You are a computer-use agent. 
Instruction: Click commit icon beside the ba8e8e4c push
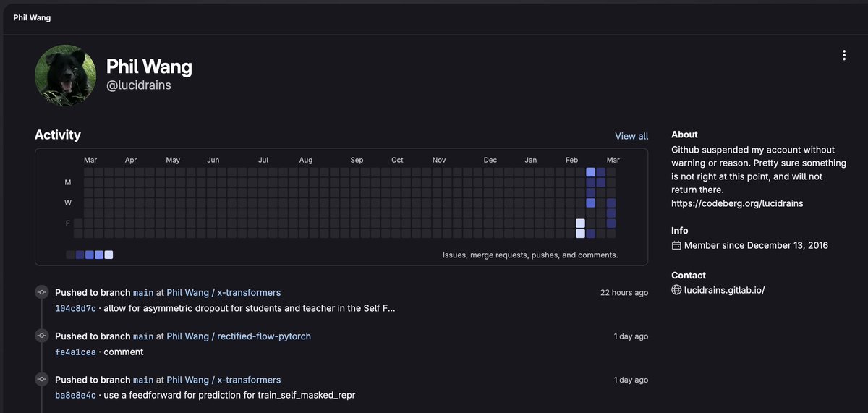[x=41, y=380]
